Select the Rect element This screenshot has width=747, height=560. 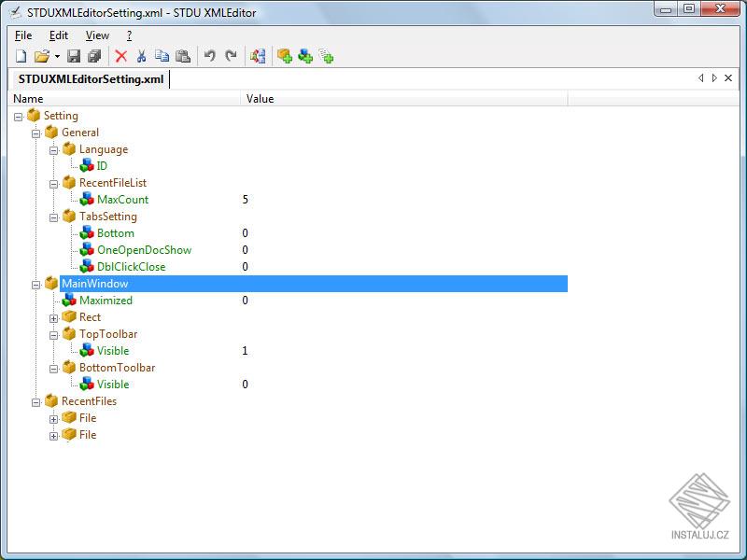click(90, 317)
